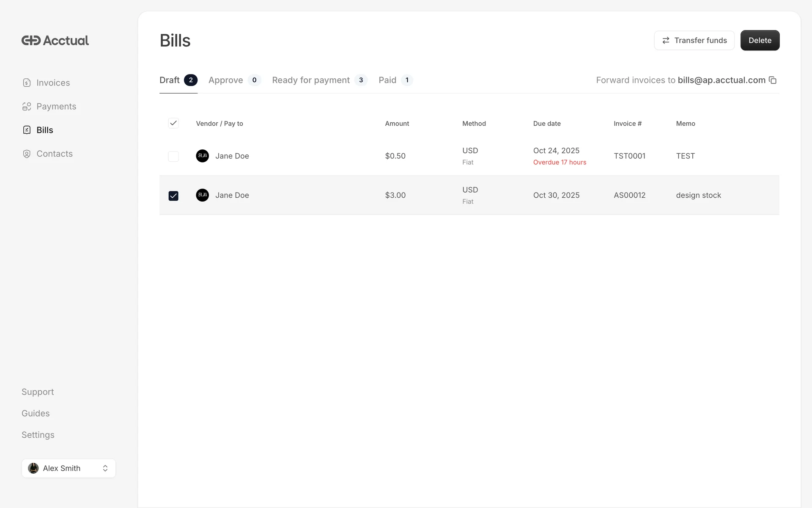812x508 pixels.
Task: Click the Bills sidebar icon
Action: (x=27, y=130)
